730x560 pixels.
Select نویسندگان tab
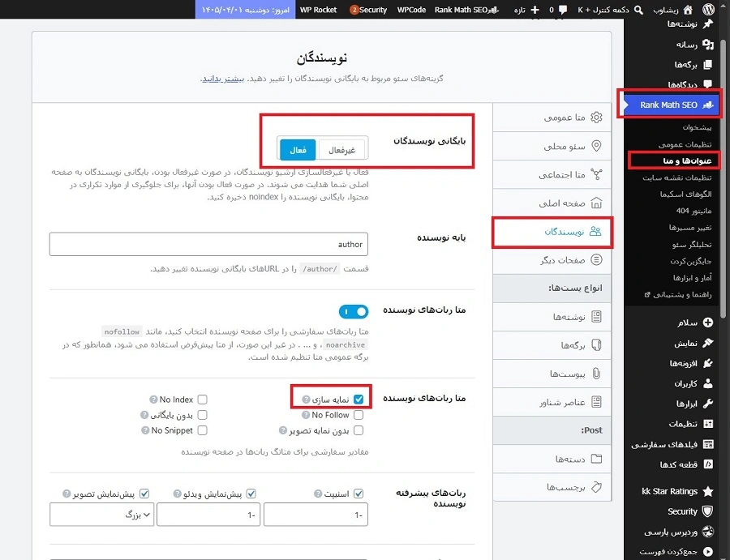point(552,232)
